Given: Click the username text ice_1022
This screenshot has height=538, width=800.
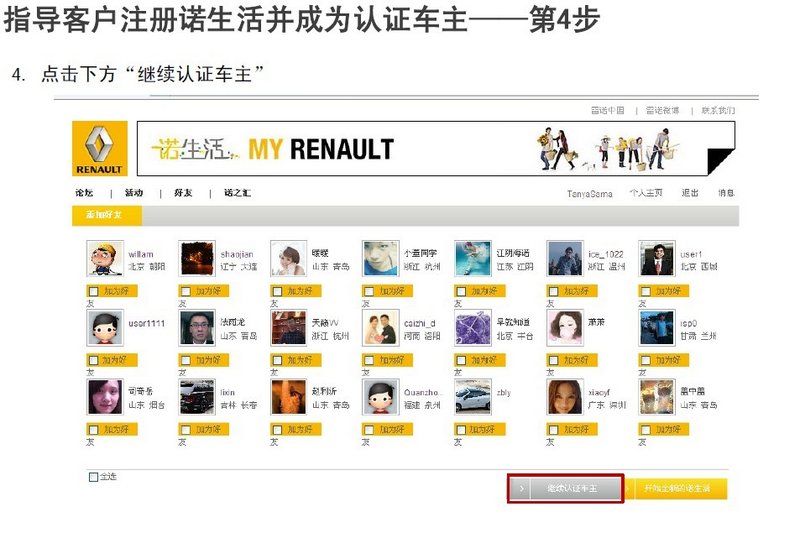Looking at the screenshot, I should [606, 254].
